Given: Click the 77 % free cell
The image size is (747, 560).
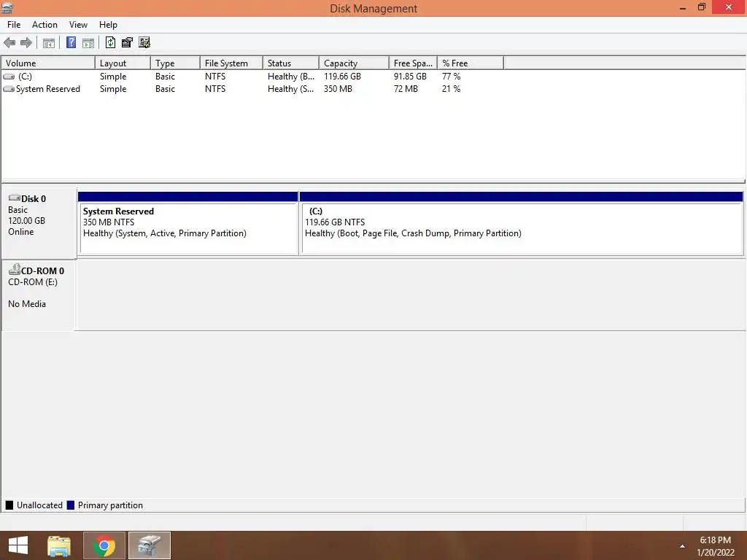Looking at the screenshot, I should coord(451,76).
